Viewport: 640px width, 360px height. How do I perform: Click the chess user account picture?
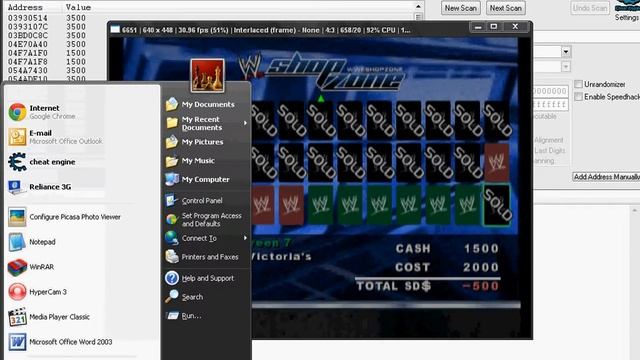pos(207,75)
